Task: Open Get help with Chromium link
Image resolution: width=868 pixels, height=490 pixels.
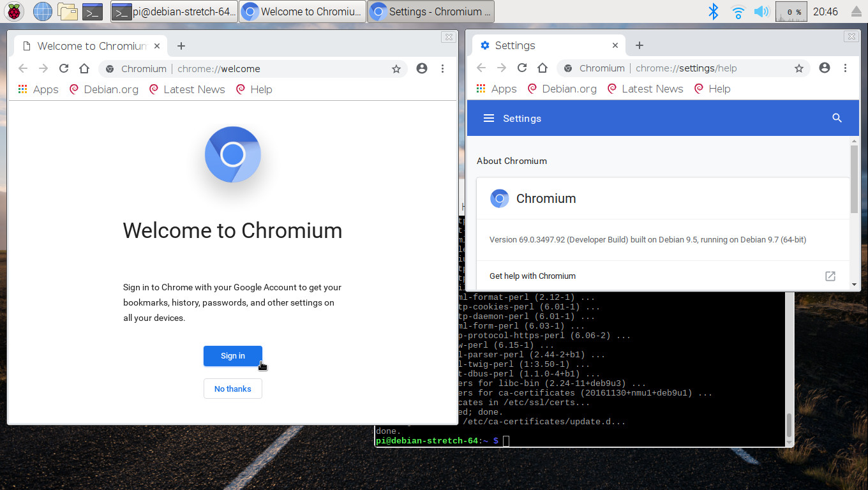Action: click(x=663, y=276)
